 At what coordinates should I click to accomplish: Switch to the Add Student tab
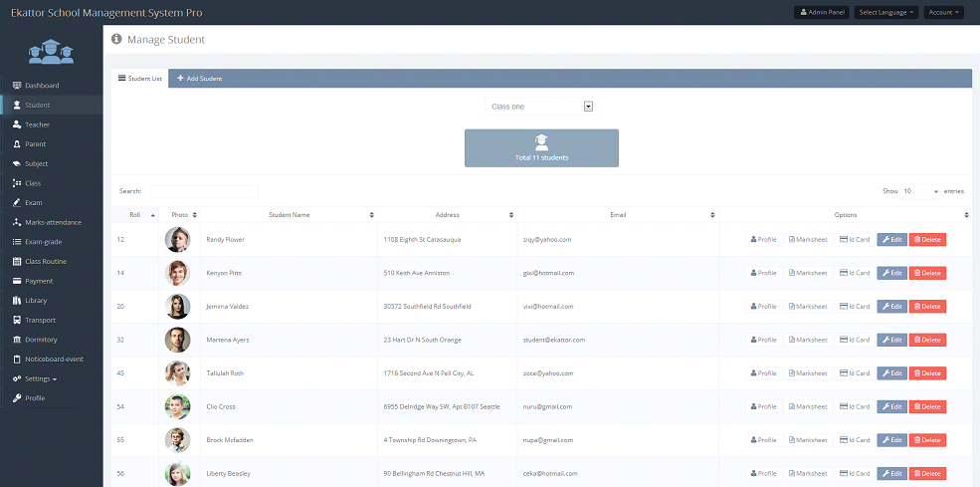click(x=199, y=79)
